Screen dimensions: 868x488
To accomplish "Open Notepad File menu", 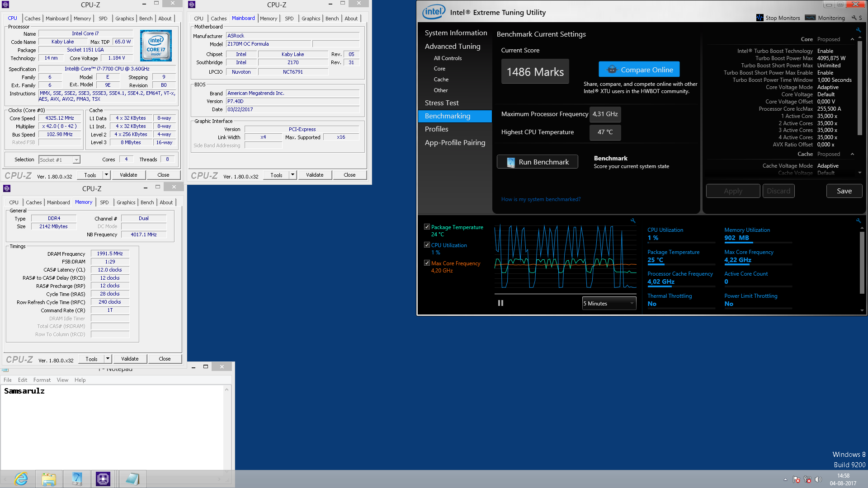I will [x=8, y=380].
